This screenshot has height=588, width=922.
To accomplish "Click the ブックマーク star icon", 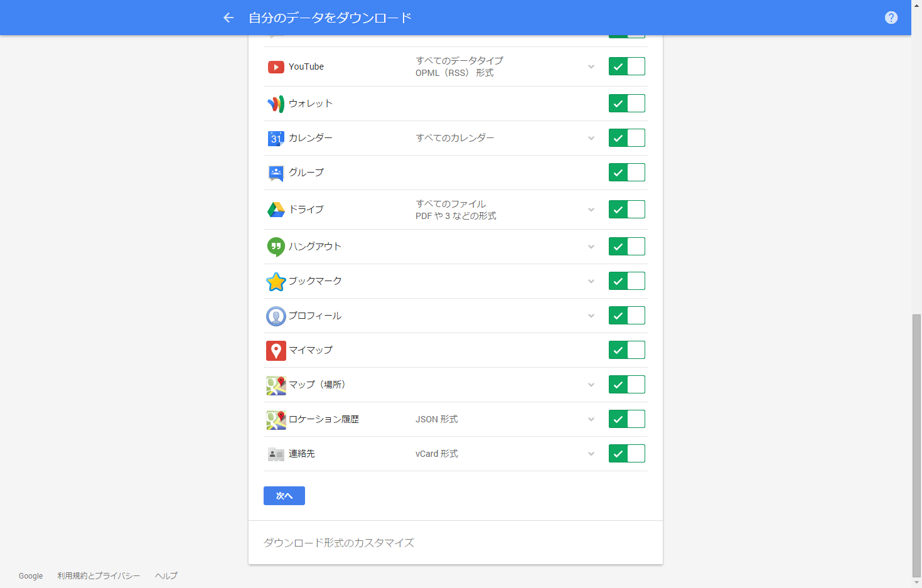I will (276, 281).
